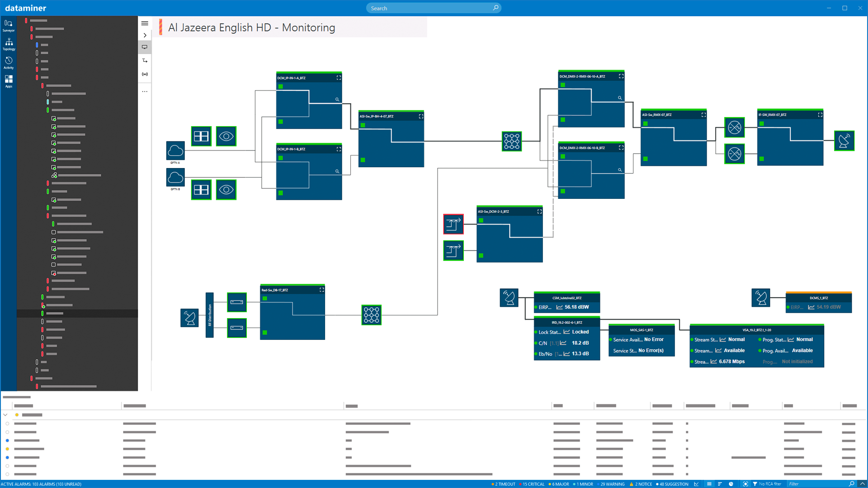The image size is (868, 488).
Task: Click magnifier inside DCM_IP-IN-1-A_BTZ block
Action: point(337,99)
